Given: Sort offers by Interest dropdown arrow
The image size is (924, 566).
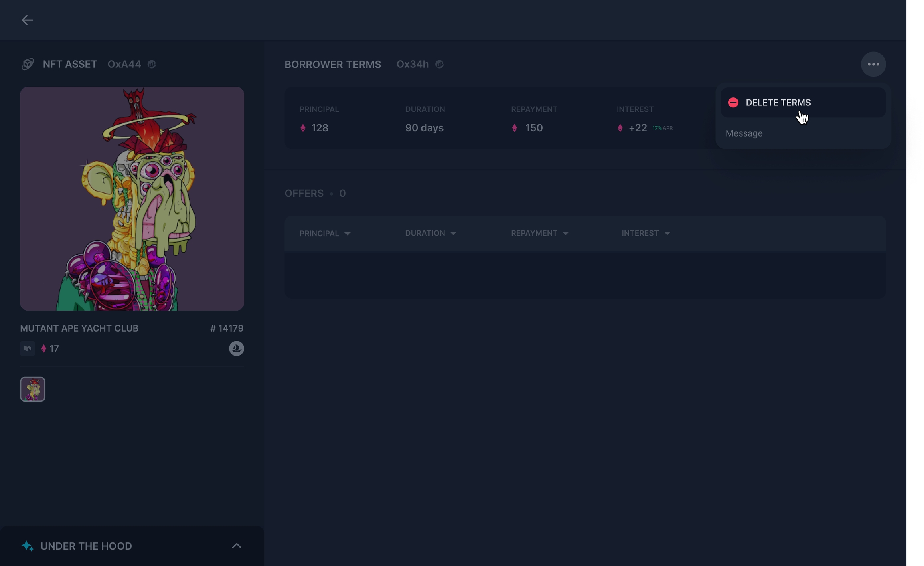Looking at the screenshot, I should point(667,234).
